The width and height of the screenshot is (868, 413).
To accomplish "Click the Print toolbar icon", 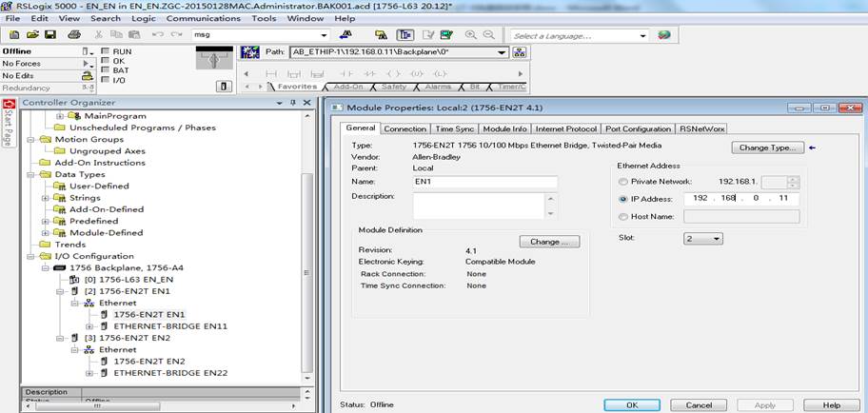I will point(74,34).
